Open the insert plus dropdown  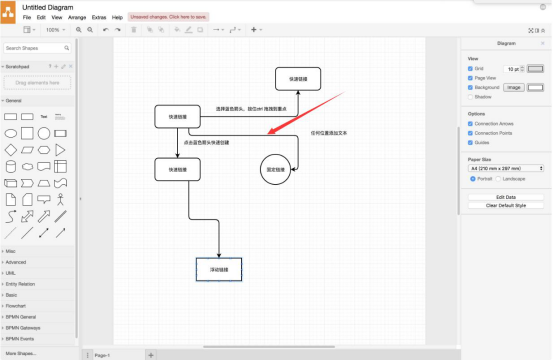pos(256,30)
